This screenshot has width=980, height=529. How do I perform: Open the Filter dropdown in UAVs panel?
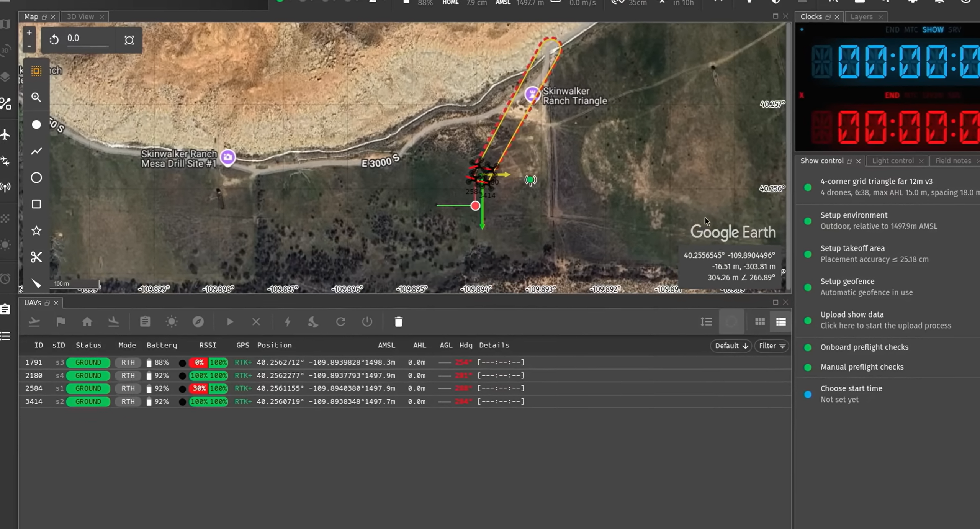[772, 346]
